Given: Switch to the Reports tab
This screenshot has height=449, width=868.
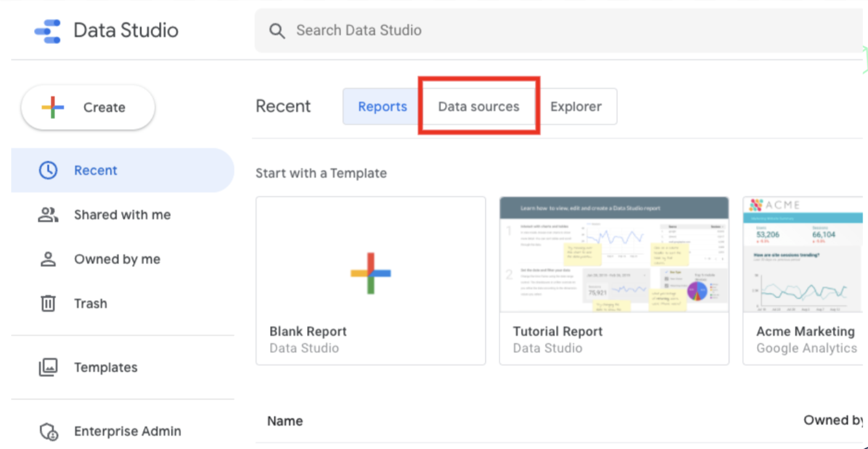Looking at the screenshot, I should tap(382, 107).
